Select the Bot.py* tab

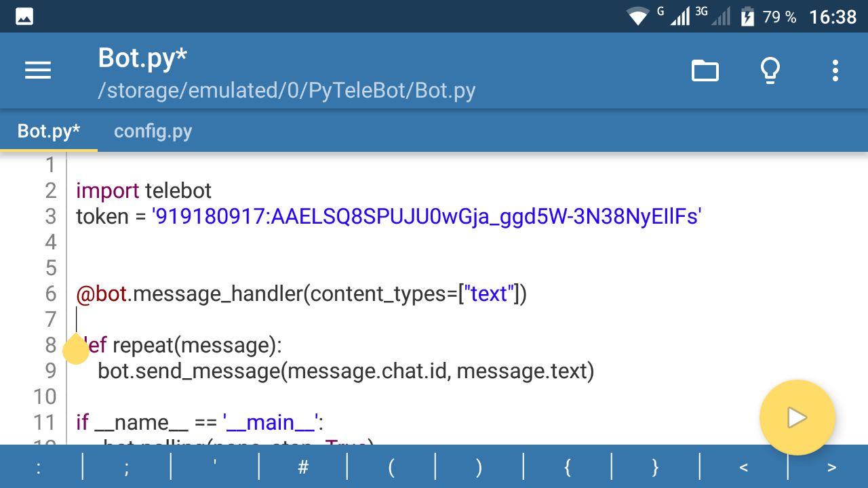(x=49, y=131)
